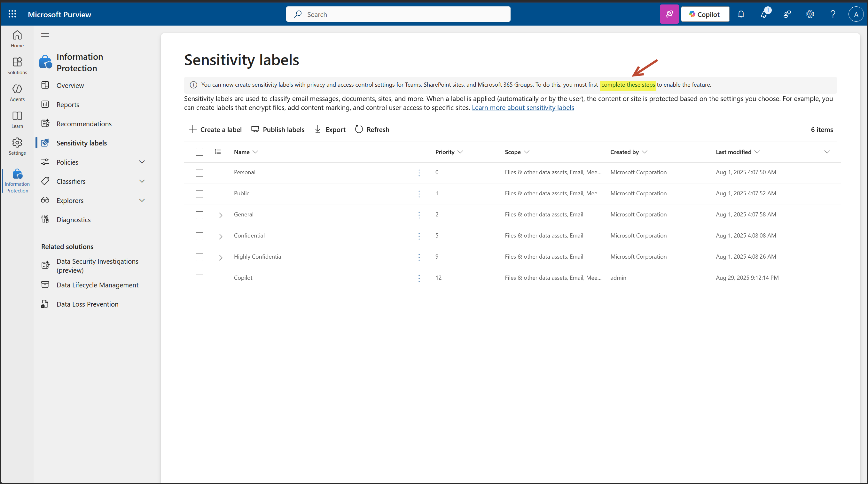Open Learn more about sensitivity labels link

click(523, 107)
